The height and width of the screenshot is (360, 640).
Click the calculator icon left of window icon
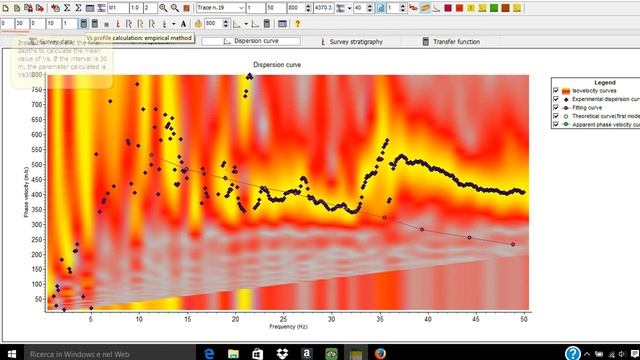267,24
